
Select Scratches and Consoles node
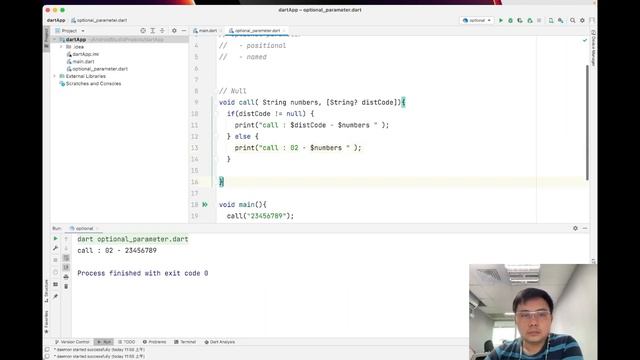(90, 84)
